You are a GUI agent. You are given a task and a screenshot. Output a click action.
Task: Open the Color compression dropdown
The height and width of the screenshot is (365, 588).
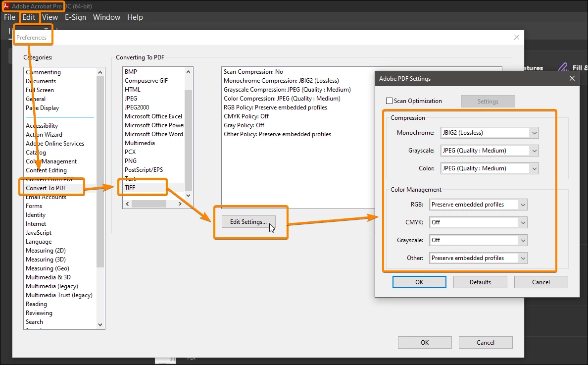coord(490,168)
